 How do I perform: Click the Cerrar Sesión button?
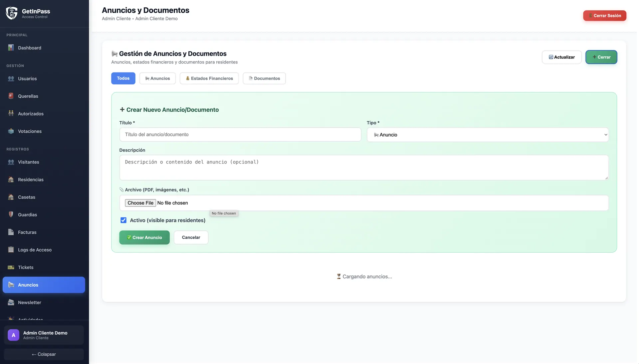tap(605, 16)
